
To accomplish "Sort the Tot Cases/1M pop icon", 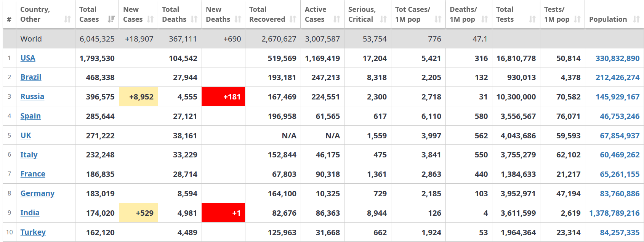I will 438,19.
